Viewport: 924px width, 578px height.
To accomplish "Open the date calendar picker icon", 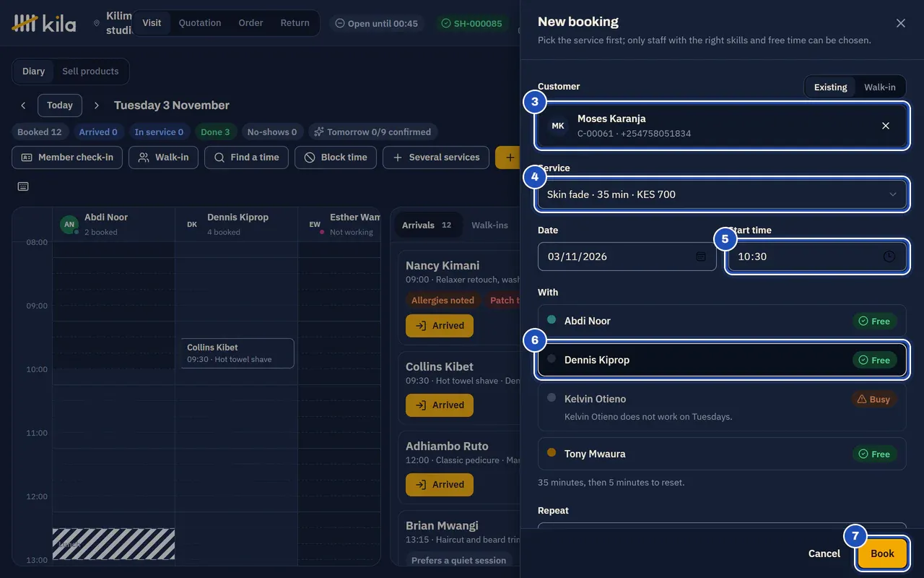I will (700, 256).
